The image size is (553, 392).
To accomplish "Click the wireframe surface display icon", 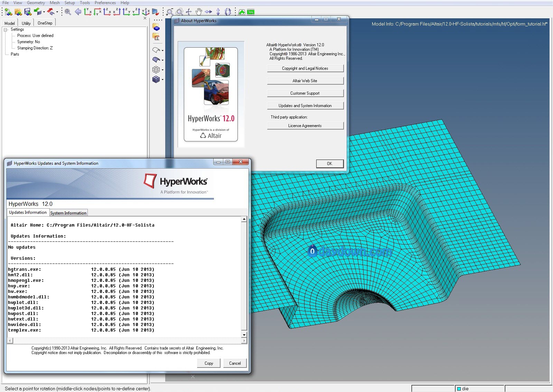I will (156, 50).
